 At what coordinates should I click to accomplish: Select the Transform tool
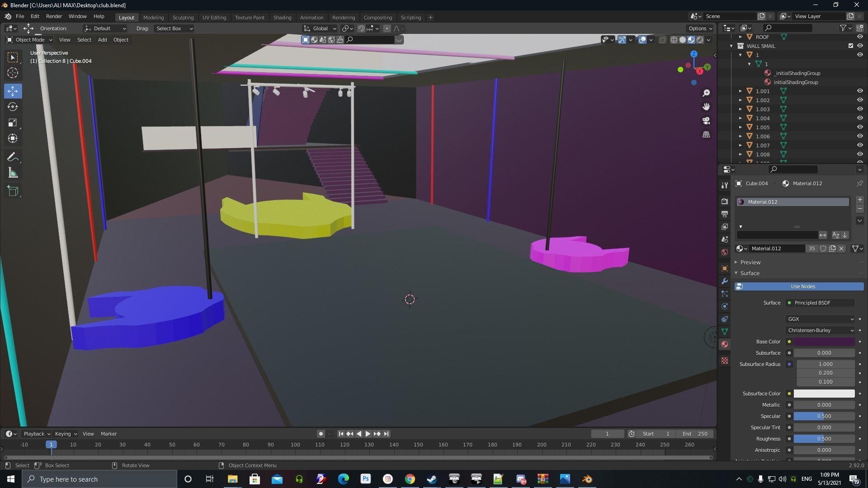[13, 138]
